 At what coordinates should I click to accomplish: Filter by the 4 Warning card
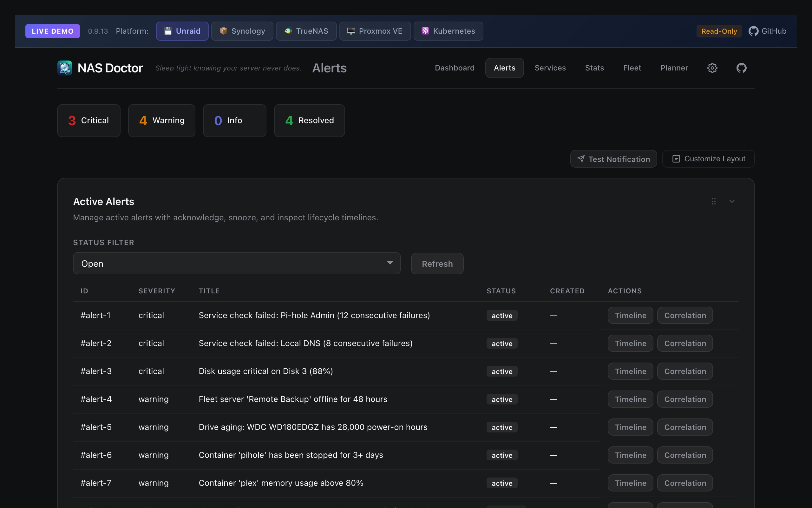162,120
